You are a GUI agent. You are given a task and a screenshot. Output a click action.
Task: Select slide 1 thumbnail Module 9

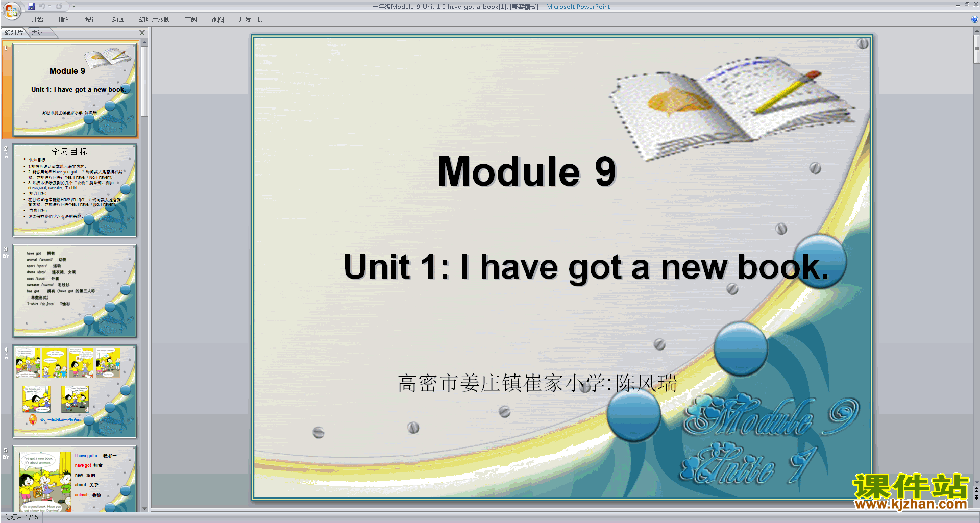(75, 90)
